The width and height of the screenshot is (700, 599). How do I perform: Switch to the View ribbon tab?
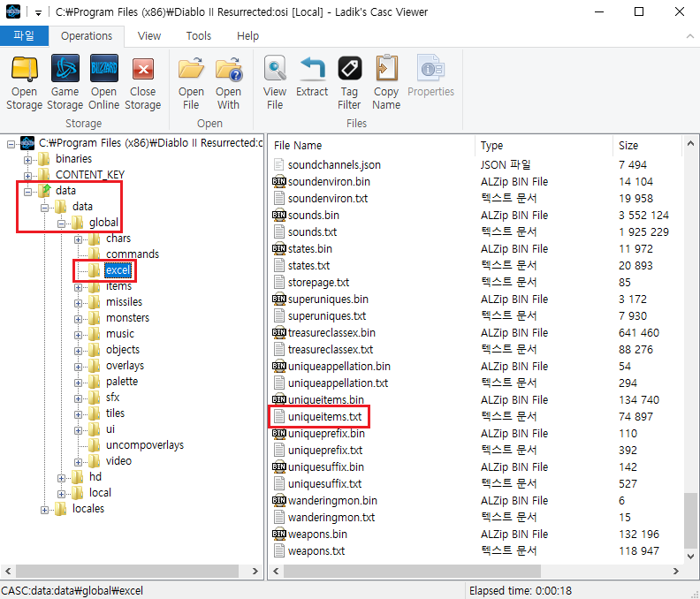[x=149, y=36]
